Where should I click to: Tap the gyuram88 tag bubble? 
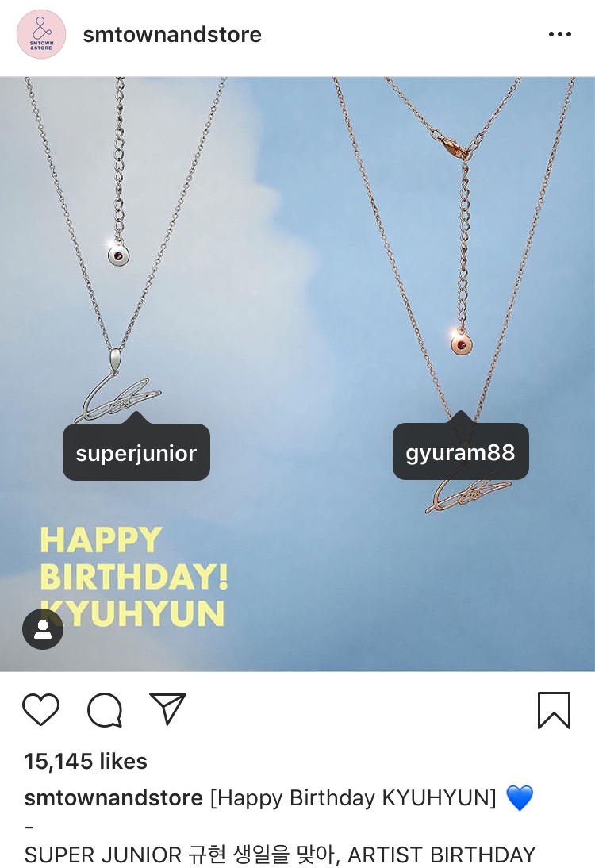pos(460,451)
